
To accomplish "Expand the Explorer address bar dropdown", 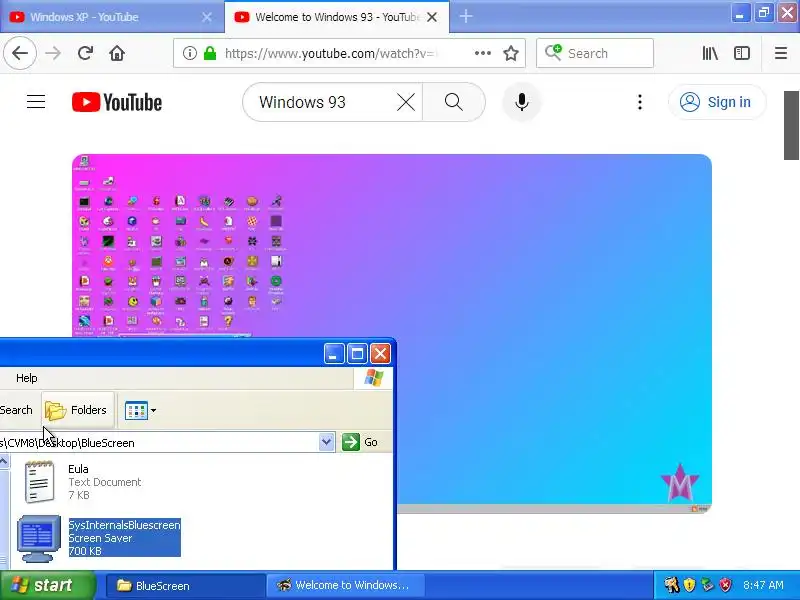I will pos(327,442).
